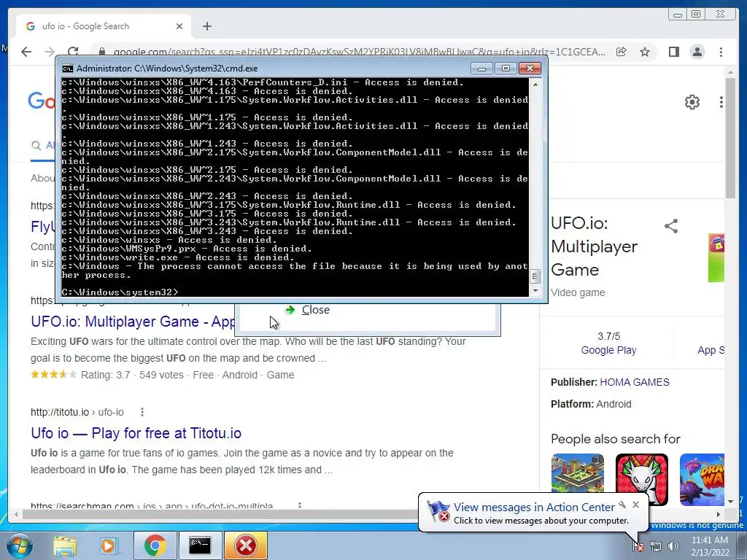Select the ufo io - Google Search tab
Screen dimensions: 747x560
pyautogui.click(x=104, y=26)
